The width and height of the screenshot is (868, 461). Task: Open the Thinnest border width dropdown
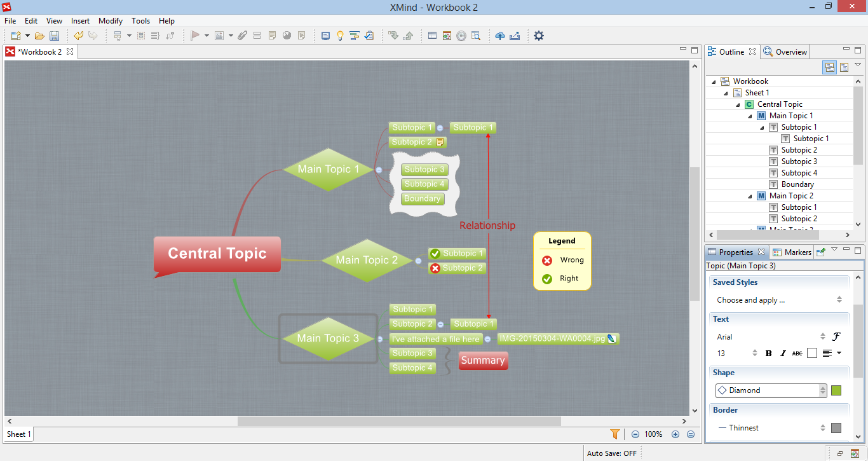pos(771,428)
